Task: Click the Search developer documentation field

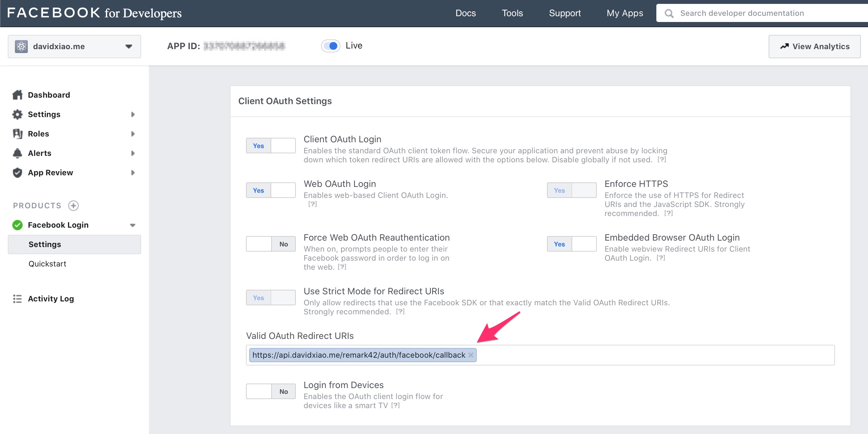Action: 762,13
